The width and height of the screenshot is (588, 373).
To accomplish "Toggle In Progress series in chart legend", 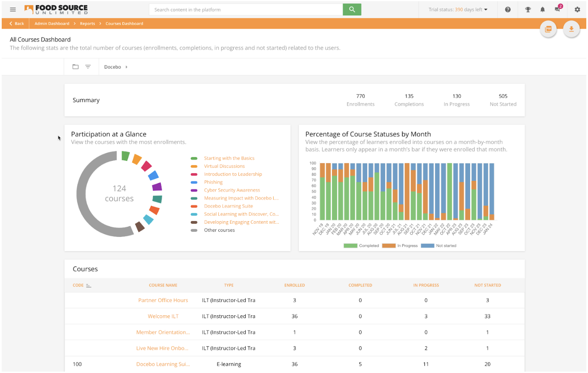I will tap(400, 246).
